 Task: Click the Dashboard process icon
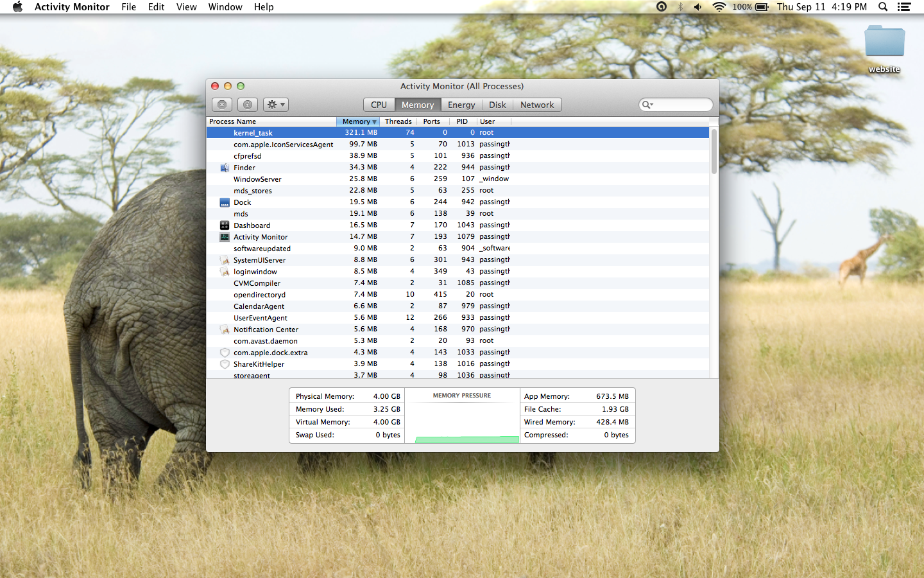point(225,225)
